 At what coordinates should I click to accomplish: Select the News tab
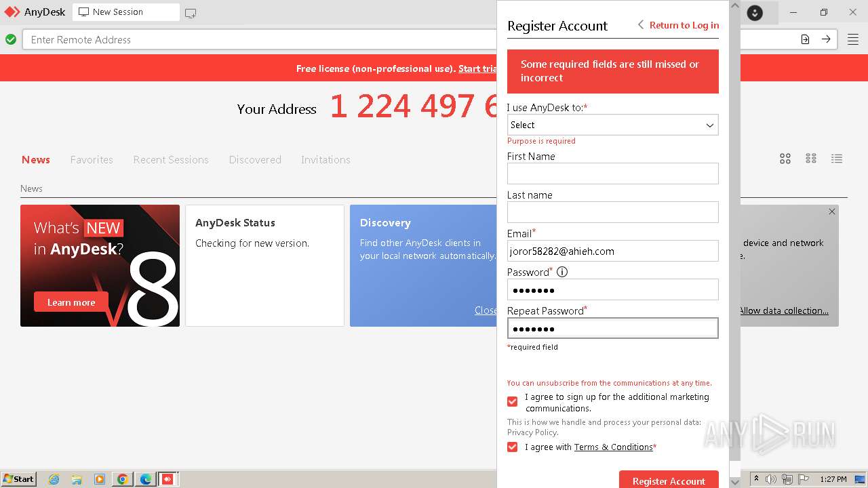(x=36, y=160)
